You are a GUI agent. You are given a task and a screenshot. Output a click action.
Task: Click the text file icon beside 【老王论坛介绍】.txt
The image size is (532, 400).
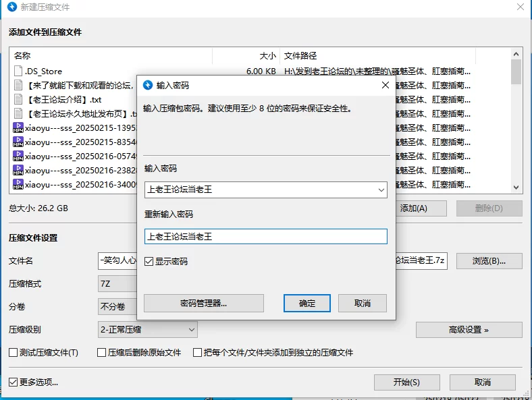[18, 99]
